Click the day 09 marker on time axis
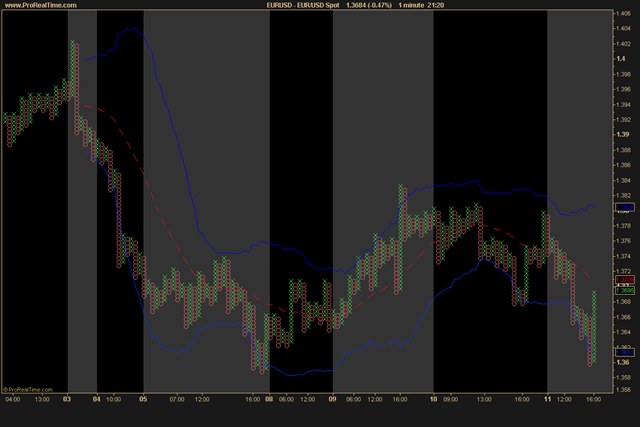Viewport: 640px width, 427px height. click(x=332, y=399)
